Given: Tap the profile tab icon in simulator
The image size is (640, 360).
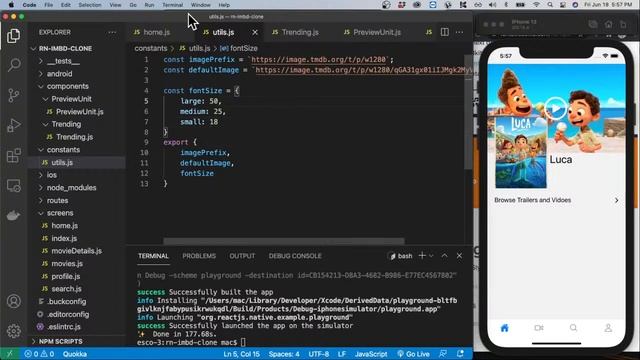Looking at the screenshot, I should point(608,328).
